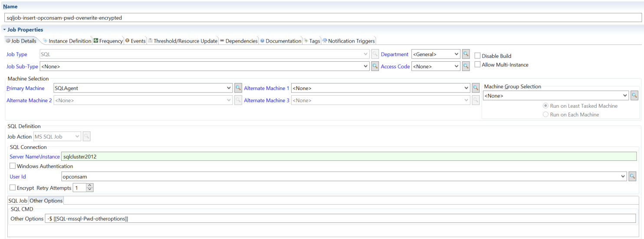The width and height of the screenshot is (644, 239).
Task: Click the Primary Machine label link
Action: click(26, 88)
